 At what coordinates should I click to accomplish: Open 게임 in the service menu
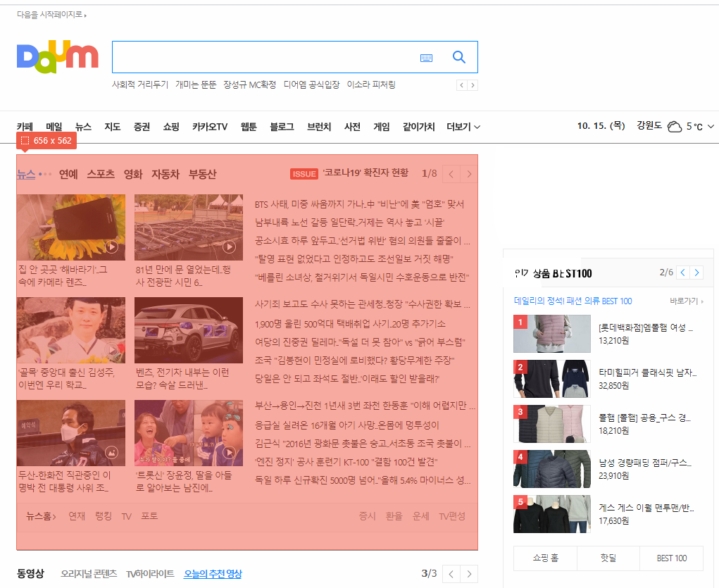tap(382, 127)
